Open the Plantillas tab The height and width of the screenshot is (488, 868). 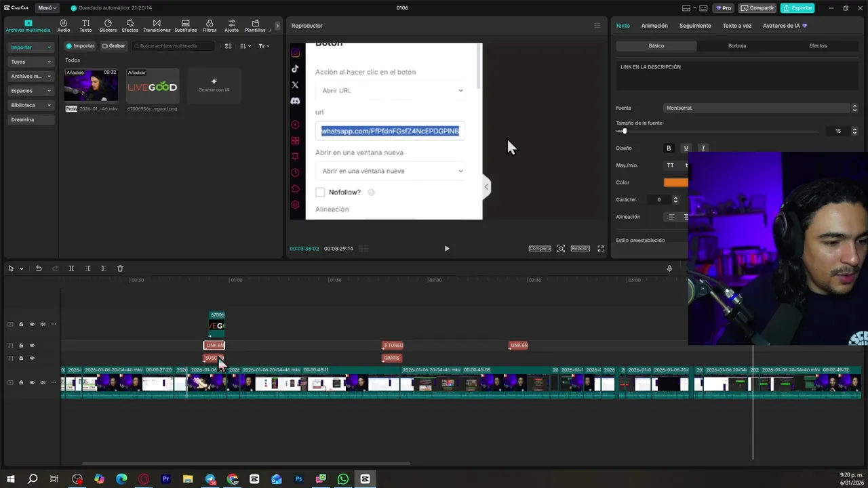coord(255,26)
